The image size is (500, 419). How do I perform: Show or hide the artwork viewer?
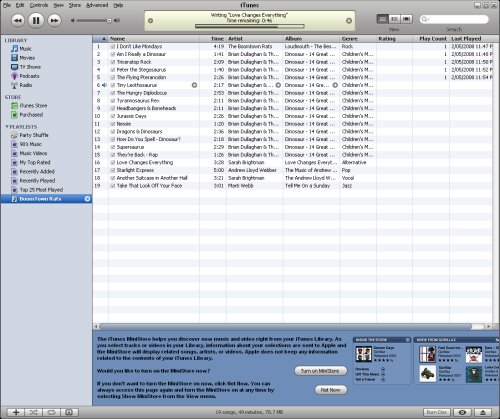click(x=69, y=412)
